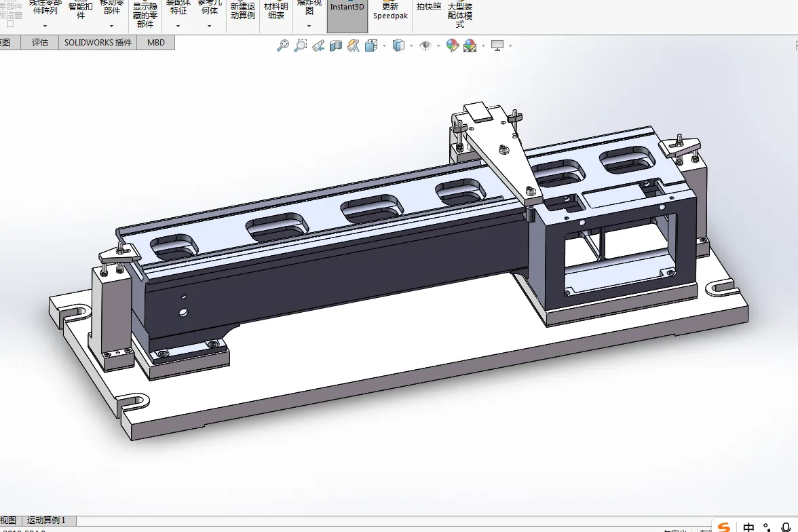The height and width of the screenshot is (532, 798).
Task: Click the 更新 Speedpak button
Action: tap(390, 11)
